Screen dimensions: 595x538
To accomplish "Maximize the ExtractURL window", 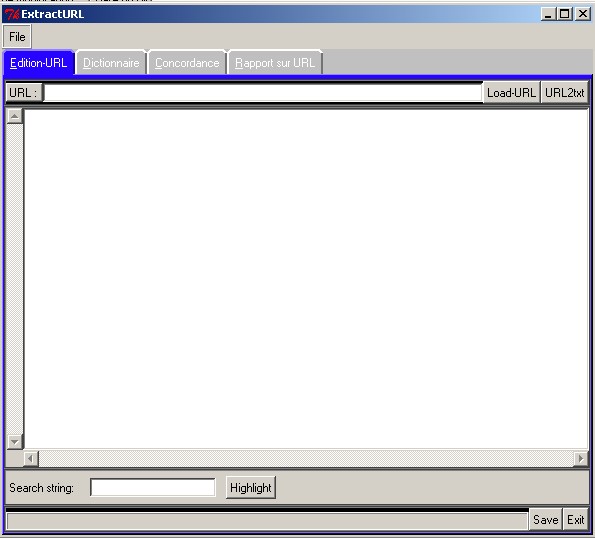I will coord(565,14).
